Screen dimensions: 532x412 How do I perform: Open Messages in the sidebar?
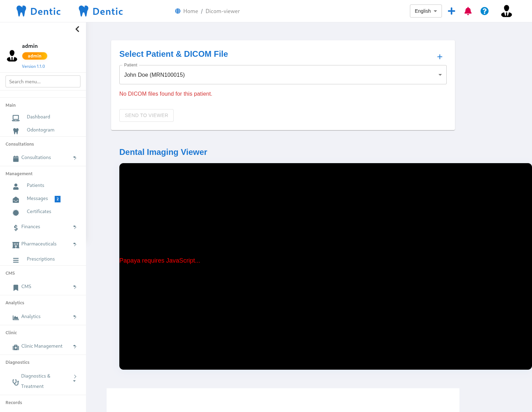37,199
